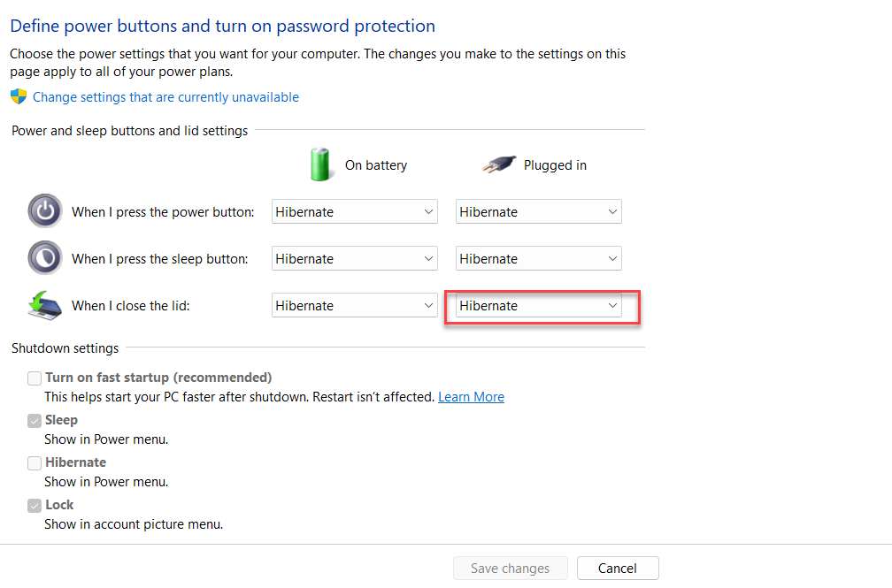Click the page title 'Define power buttons'

[222, 27]
